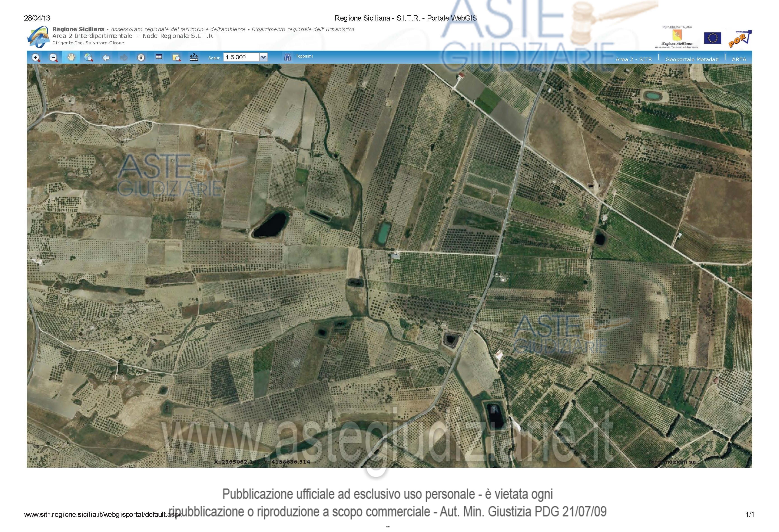This screenshot has height=532, width=779.
Task: Open the Area 2 - SITR link
Action: (634, 59)
